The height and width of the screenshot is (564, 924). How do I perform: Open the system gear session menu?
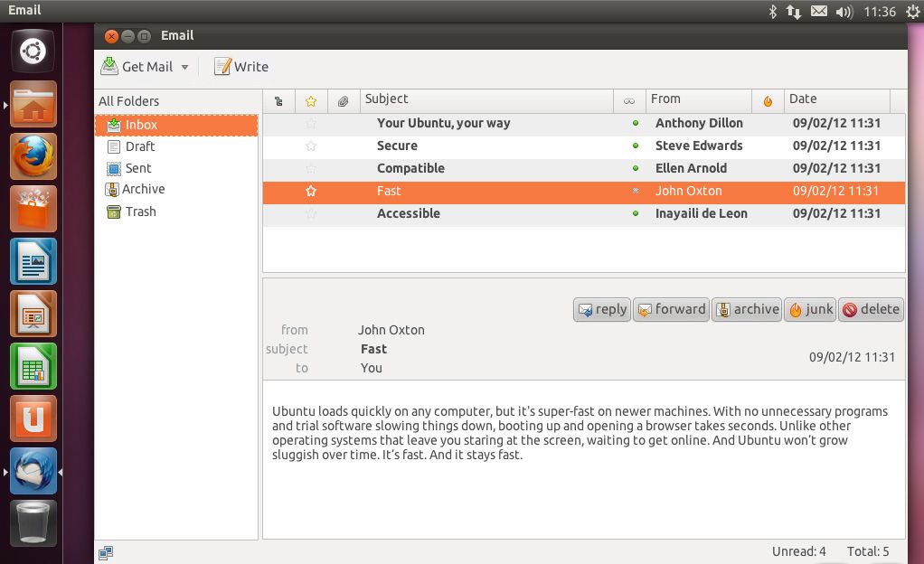[913, 12]
